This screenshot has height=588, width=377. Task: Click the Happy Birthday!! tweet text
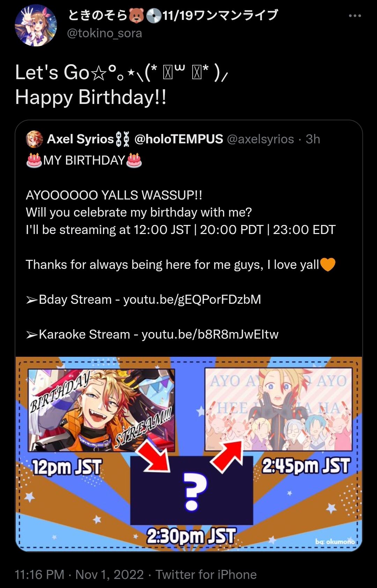[x=91, y=97]
